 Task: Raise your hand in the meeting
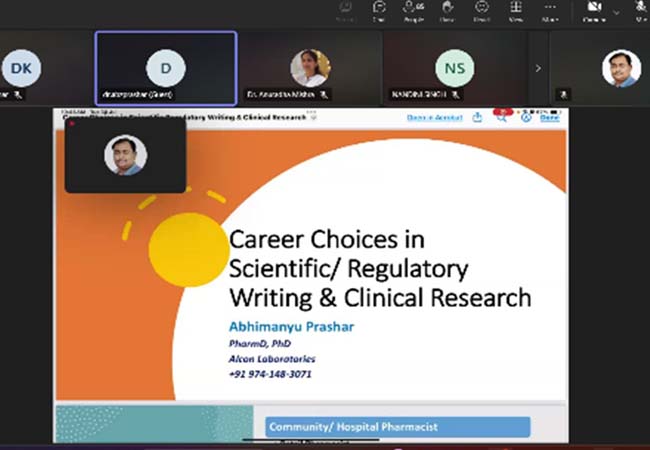tap(447, 11)
